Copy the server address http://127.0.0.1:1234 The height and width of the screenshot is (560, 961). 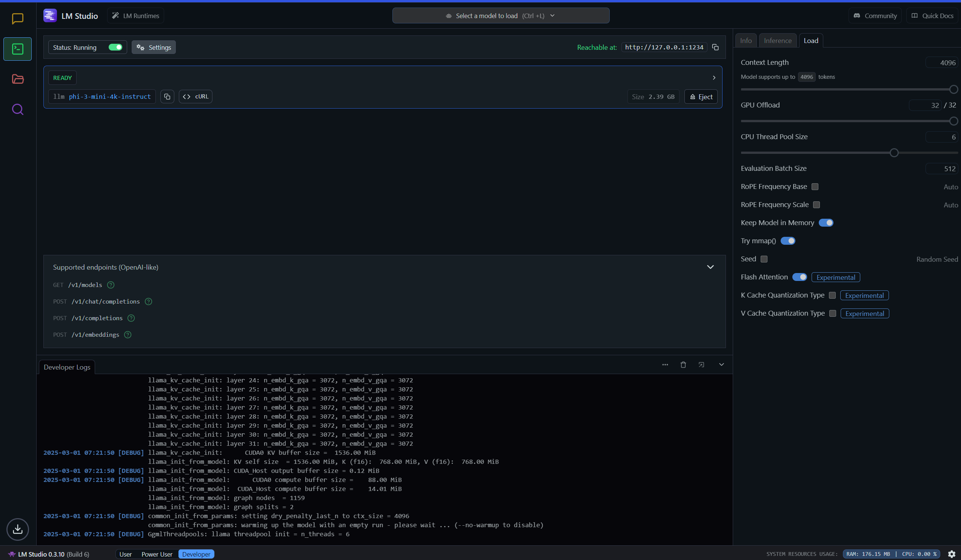[715, 47]
